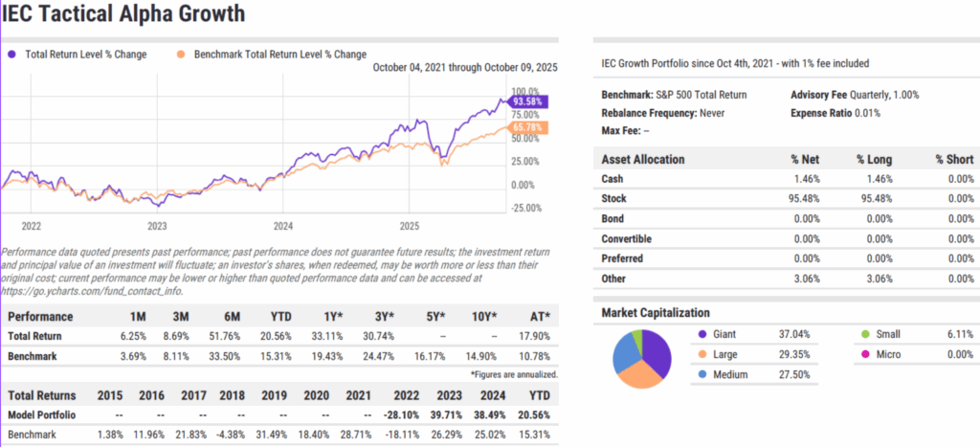This screenshot has width=980, height=447.
Task: Select the Giant market cap legend circle
Action: (704, 335)
